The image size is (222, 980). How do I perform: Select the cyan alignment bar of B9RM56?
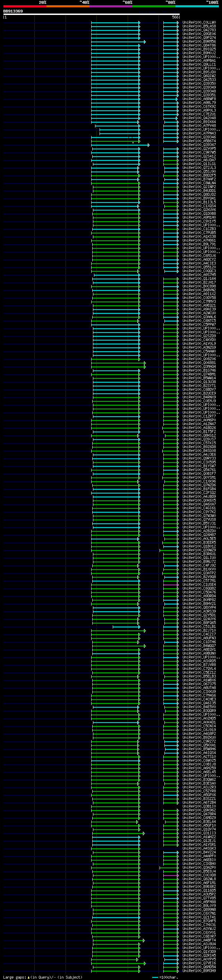click(x=118, y=42)
